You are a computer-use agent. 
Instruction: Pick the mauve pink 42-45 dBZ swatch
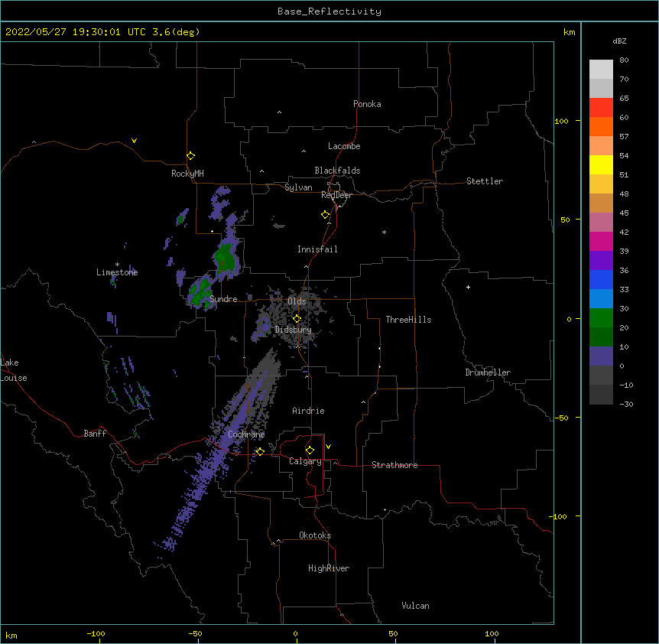[601, 223]
